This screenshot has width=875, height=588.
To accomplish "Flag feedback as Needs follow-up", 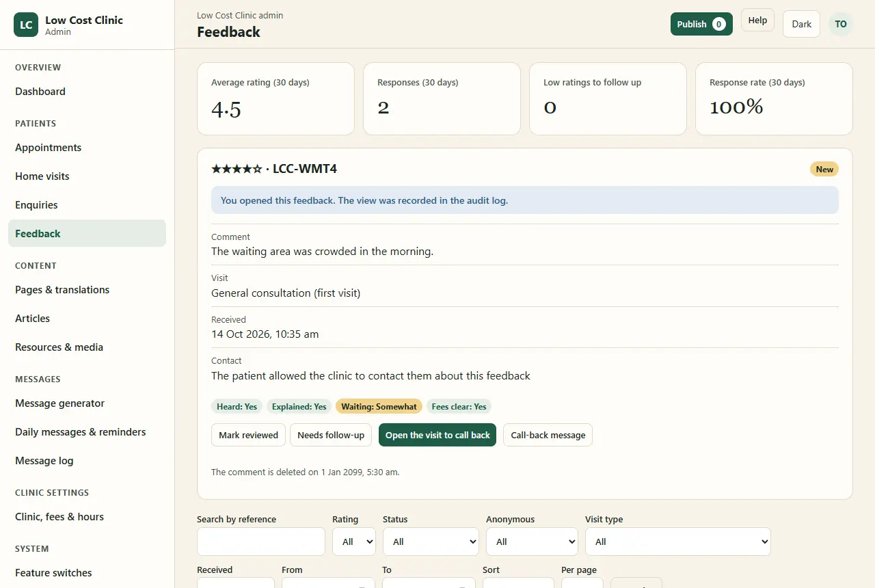I will 331,435.
